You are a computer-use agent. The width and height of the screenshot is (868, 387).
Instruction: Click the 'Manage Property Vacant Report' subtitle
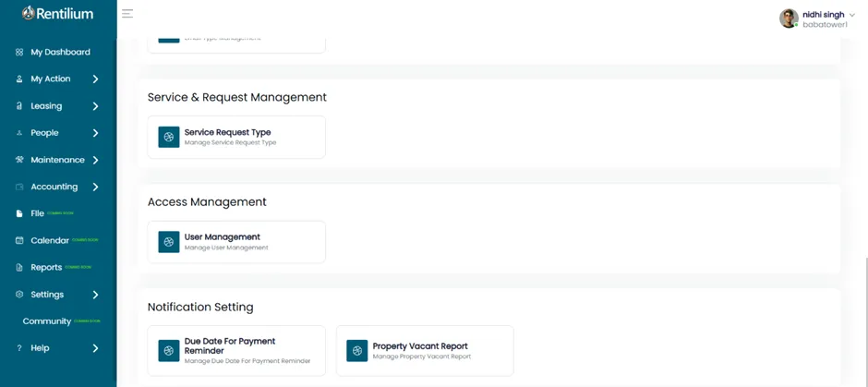coord(422,357)
